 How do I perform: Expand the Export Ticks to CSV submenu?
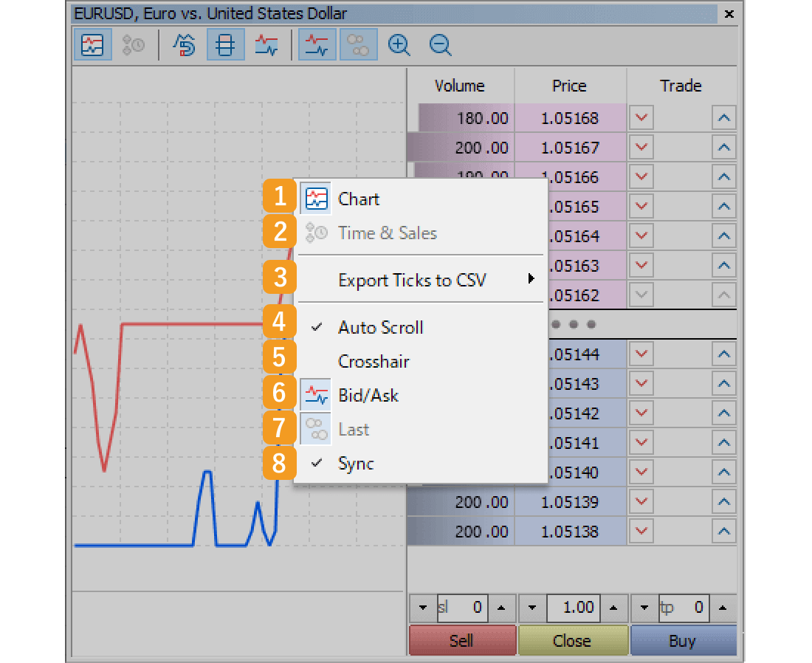point(413,280)
